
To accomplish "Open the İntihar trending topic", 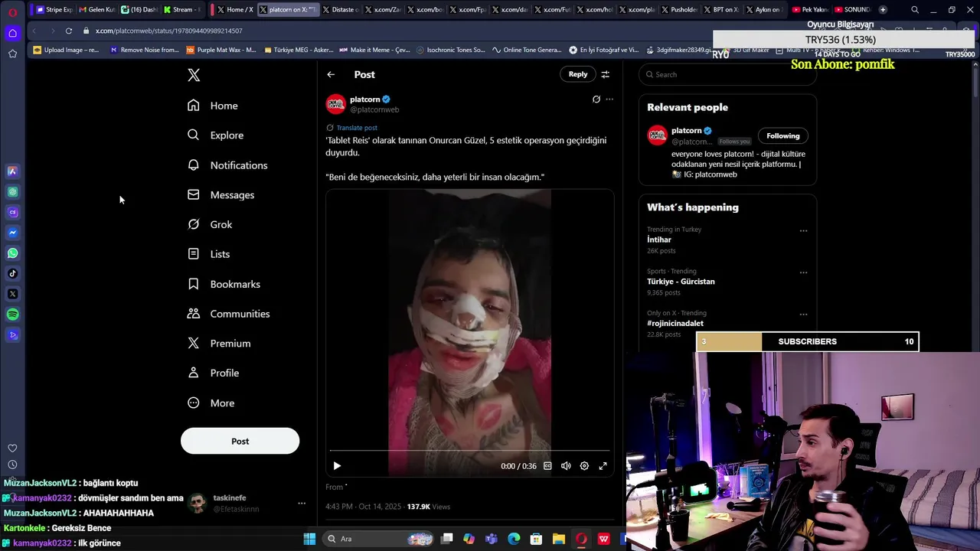I will [659, 240].
